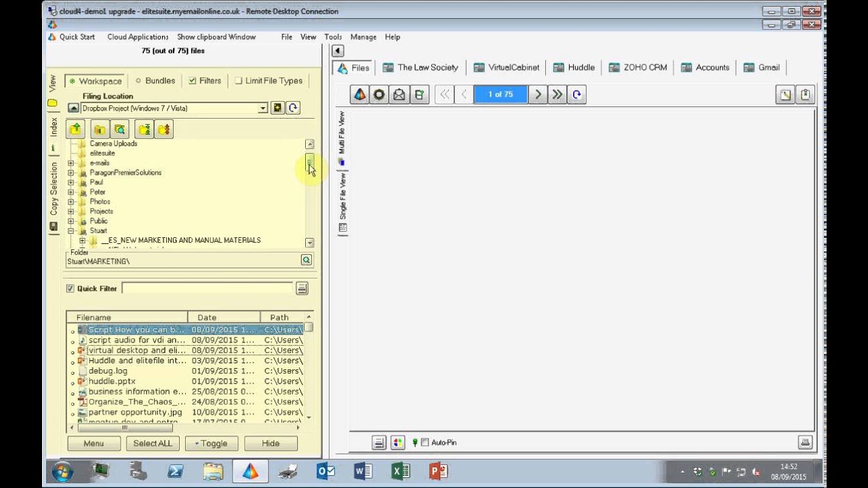Click the list-view icon beside Auto-Pin
Viewport: 868px width, 488px height.
(379, 443)
